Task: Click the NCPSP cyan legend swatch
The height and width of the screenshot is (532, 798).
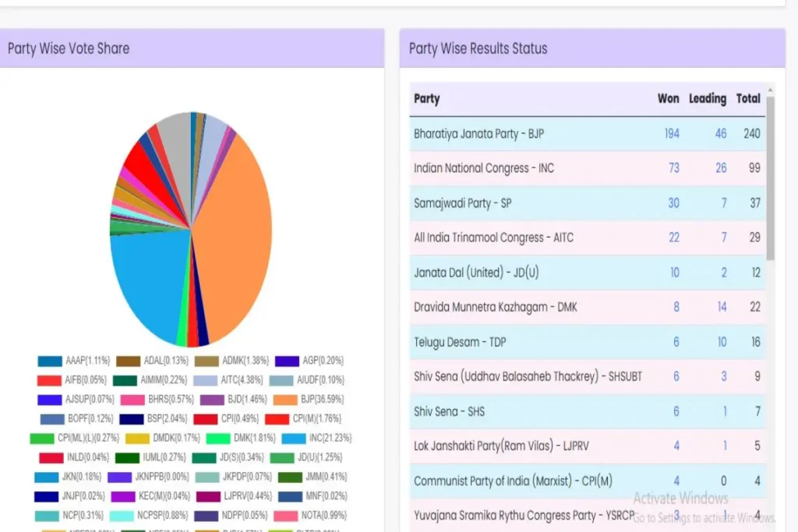Action: click(122, 516)
